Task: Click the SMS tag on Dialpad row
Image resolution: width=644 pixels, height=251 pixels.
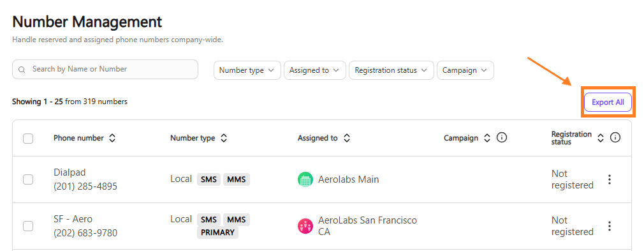Action: (x=209, y=179)
